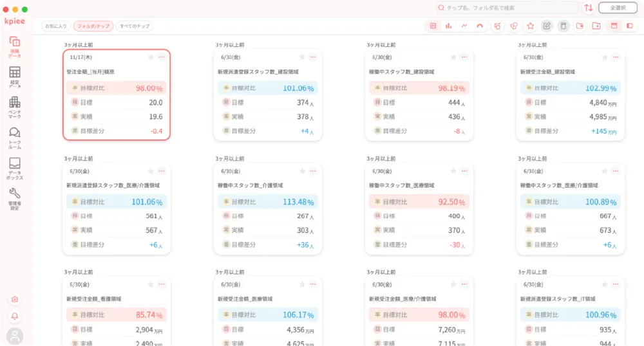Click the duplicate tips overlapping-squares icon
The image size is (644, 346).
[514, 26]
